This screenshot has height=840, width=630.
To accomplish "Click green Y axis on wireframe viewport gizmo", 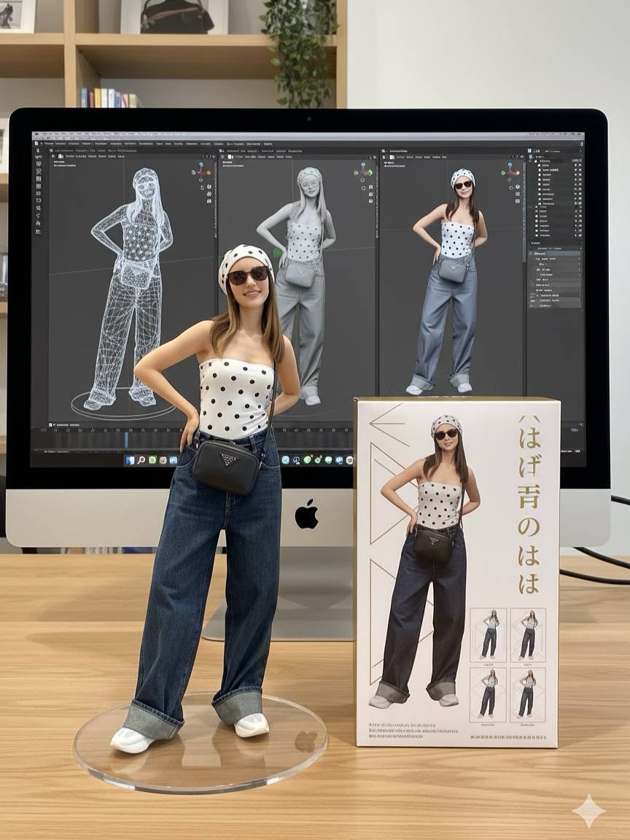I will pos(193,172).
